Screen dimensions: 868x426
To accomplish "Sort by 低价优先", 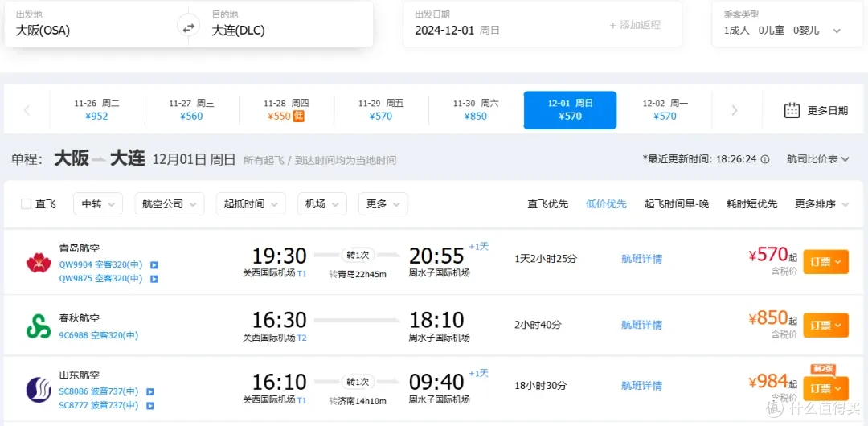I will coord(606,204).
